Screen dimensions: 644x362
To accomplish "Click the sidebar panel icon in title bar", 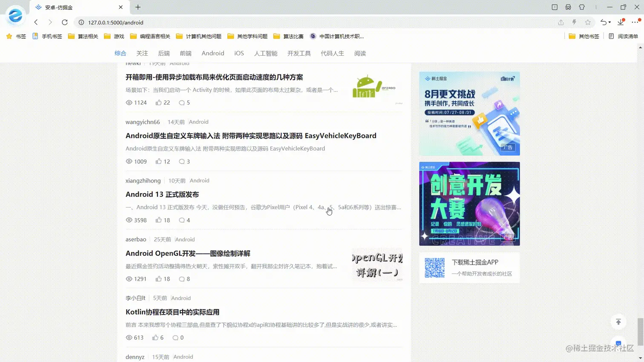I will click(555, 7).
